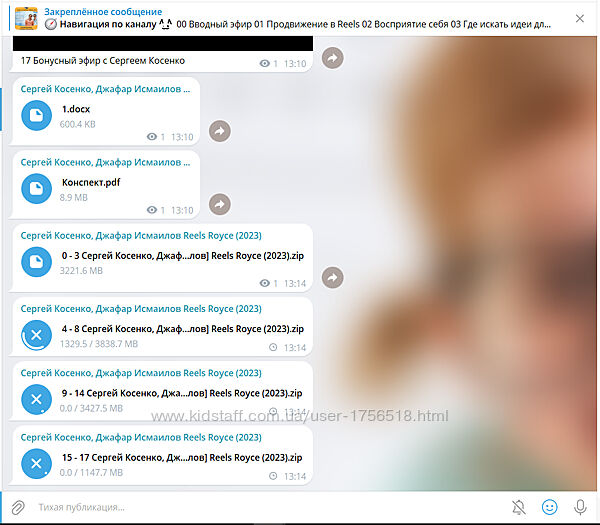600x525 pixels.
Task: Cancel download of 15 - 17 zip archive
Action: point(37,464)
